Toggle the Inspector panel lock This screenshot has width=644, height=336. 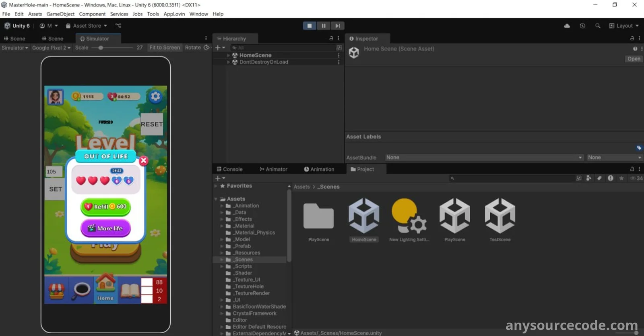click(632, 39)
